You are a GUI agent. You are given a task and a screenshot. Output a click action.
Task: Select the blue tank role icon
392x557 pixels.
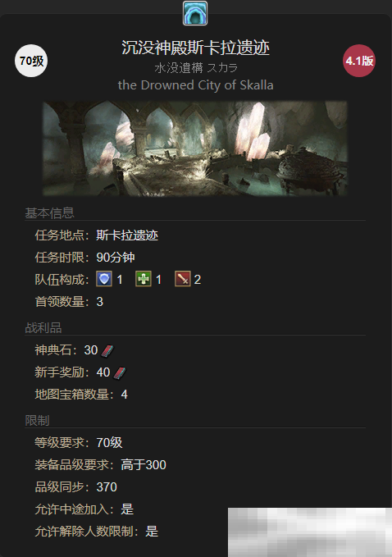click(x=104, y=279)
